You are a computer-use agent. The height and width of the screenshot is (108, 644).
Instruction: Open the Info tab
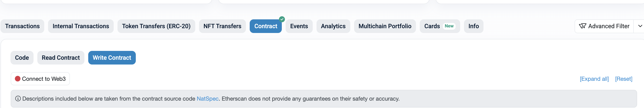click(473, 26)
